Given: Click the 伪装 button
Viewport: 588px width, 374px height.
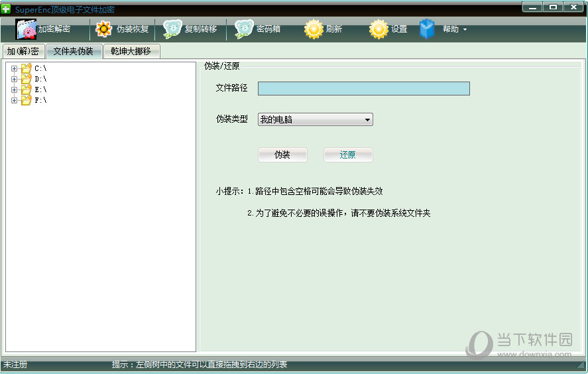Looking at the screenshot, I should (x=282, y=155).
